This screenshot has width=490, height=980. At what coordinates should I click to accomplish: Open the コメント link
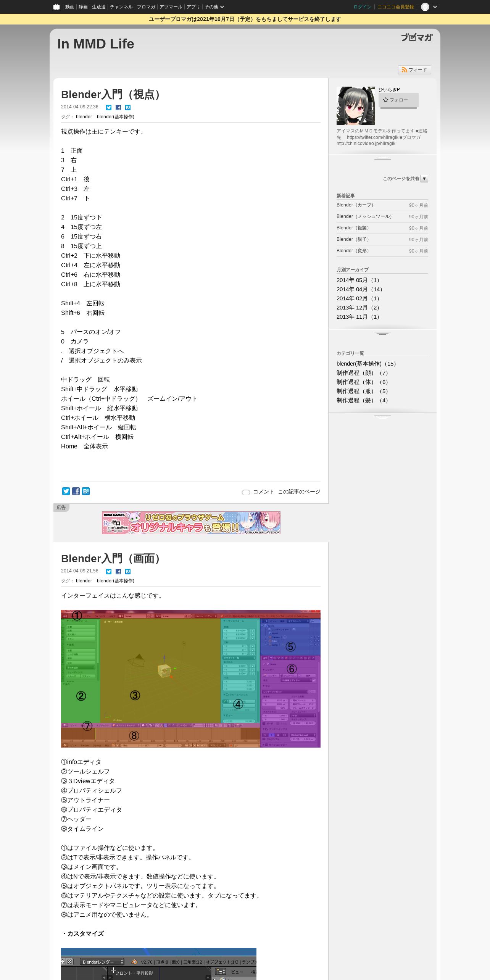(x=264, y=492)
